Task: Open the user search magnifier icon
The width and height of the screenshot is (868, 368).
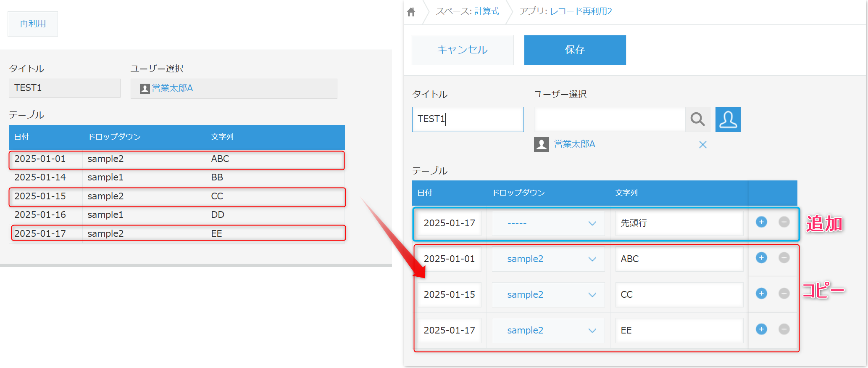Action: pyautogui.click(x=697, y=119)
